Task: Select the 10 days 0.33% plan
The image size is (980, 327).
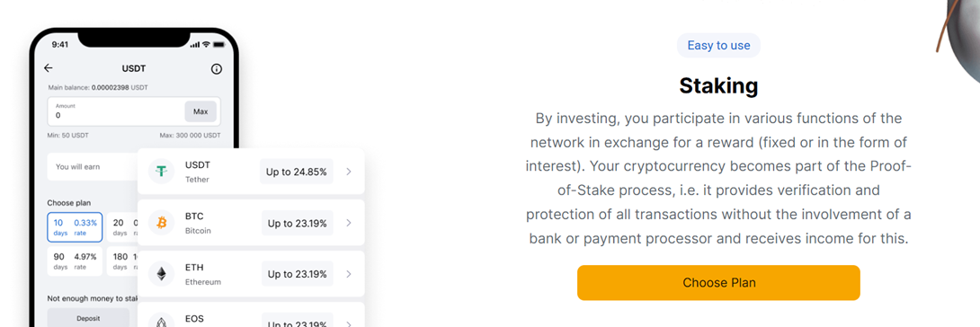Action: click(75, 227)
